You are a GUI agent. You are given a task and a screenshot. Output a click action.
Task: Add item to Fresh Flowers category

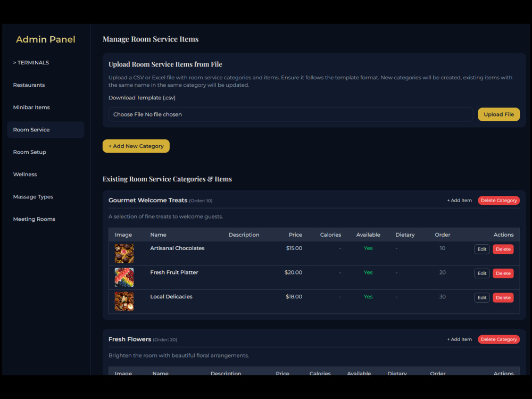460,339
